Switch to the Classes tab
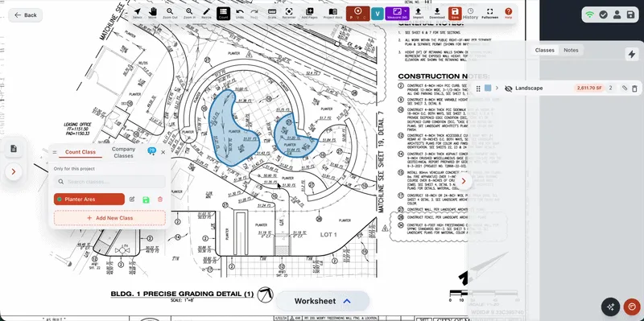Screen dimensions: 644x321 (545, 50)
